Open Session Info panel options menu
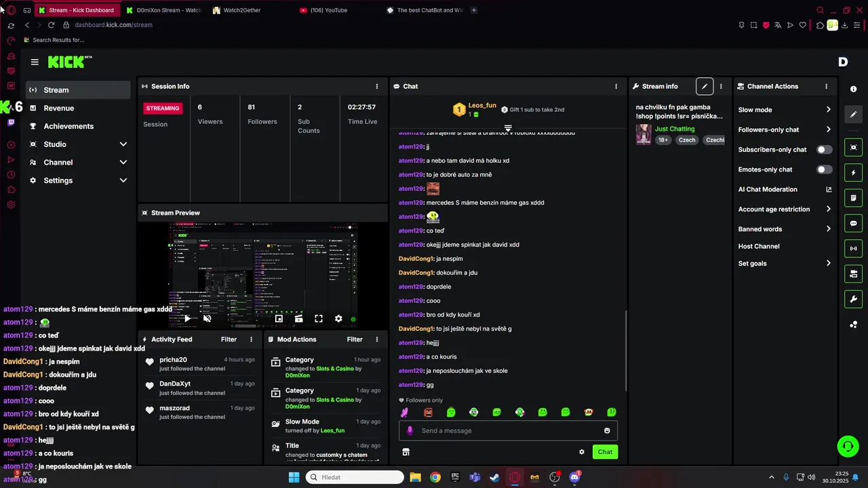868x488 pixels. (377, 87)
